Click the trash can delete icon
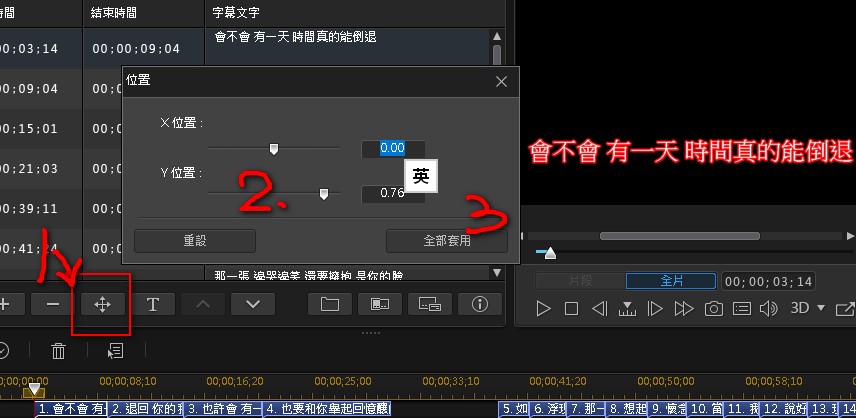Viewport: 856px width, 418px height. tap(59, 350)
